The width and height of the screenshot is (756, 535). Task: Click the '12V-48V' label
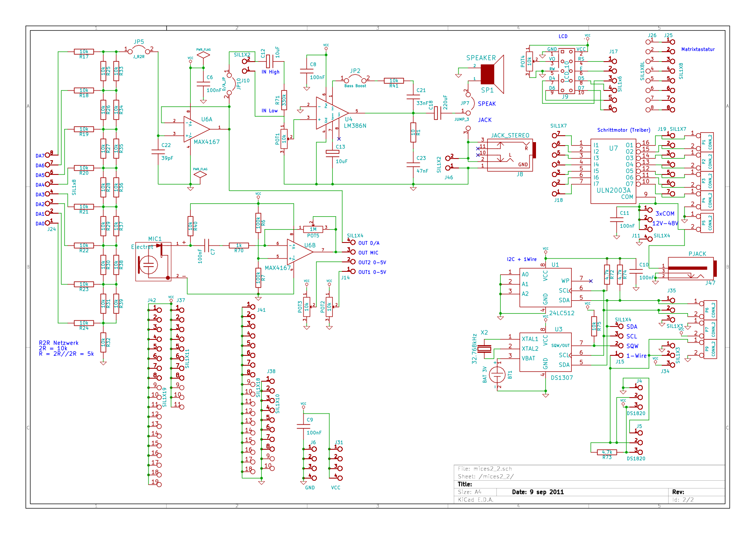[665, 223]
